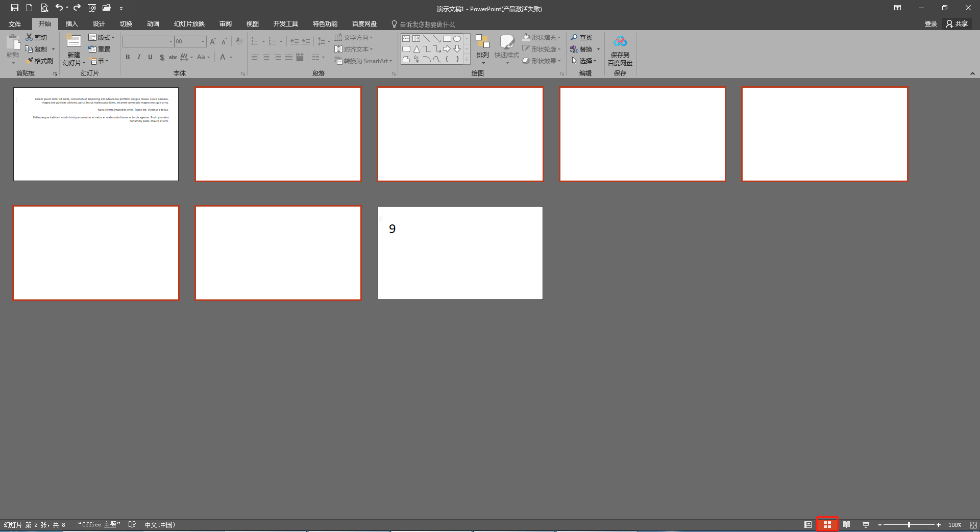This screenshot has width=980, height=532.
Task: Click the Save icon in quick access toolbar
Action: (15, 8)
